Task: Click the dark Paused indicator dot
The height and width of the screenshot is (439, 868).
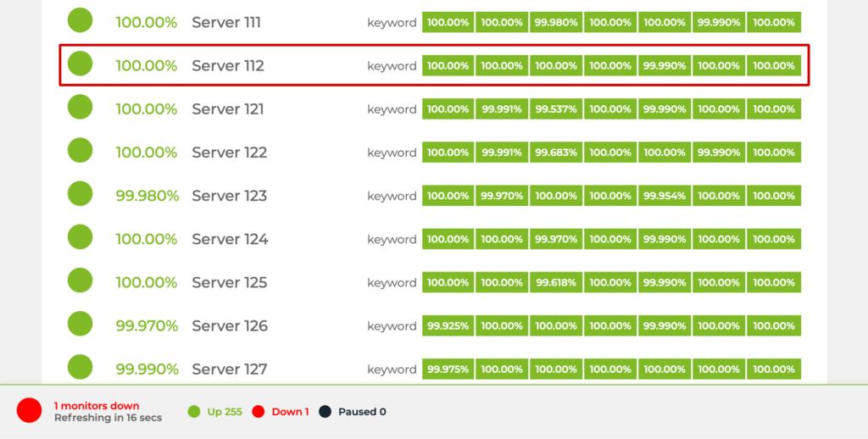Action: click(325, 412)
